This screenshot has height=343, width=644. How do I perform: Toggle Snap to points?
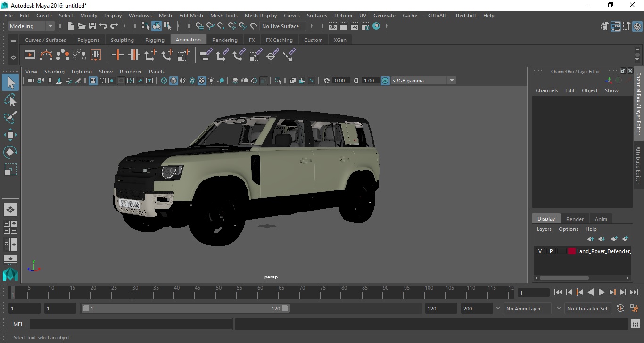click(221, 26)
